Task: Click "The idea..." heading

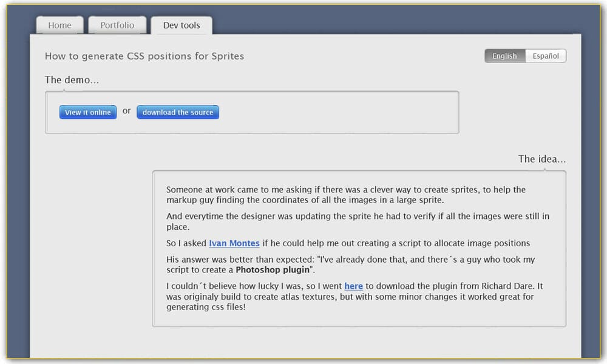Action: [541, 159]
